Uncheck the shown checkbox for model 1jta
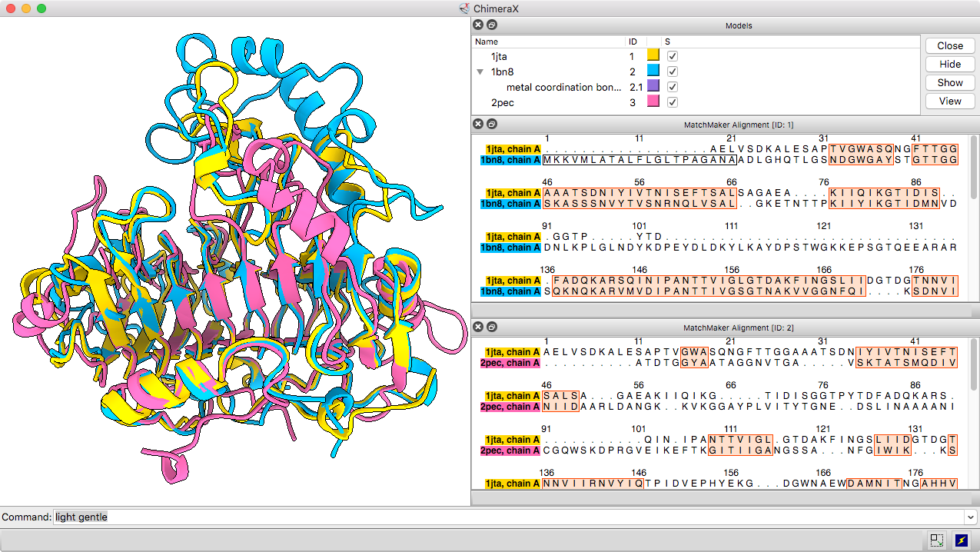 click(x=673, y=56)
